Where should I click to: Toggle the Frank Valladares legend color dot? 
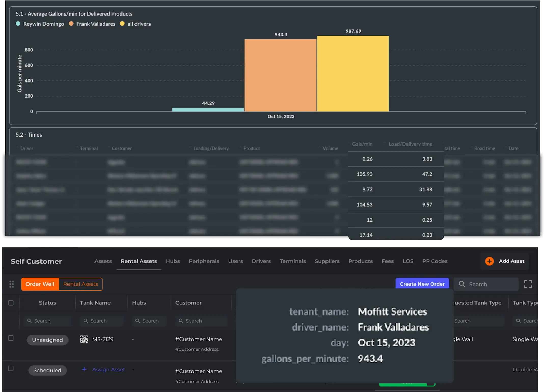pos(71,24)
